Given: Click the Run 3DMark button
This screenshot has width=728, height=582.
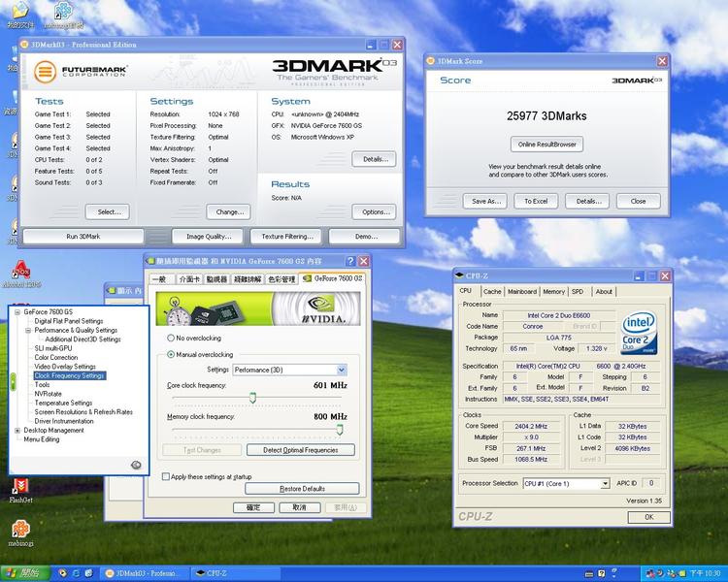Looking at the screenshot, I should pos(83,237).
